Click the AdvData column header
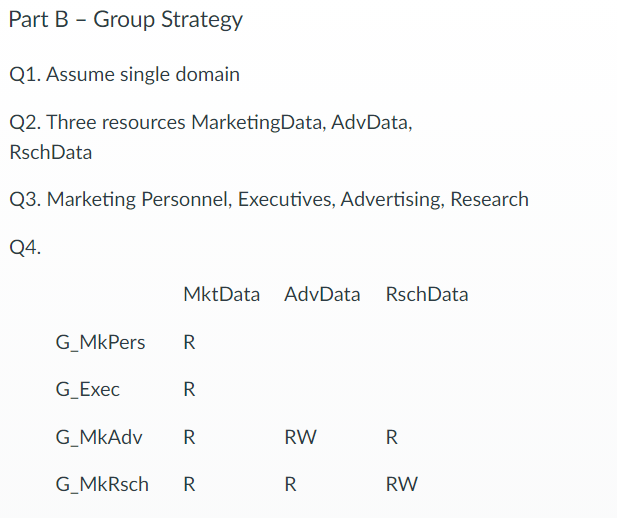Screen dimensions: 617x518 click(322, 294)
